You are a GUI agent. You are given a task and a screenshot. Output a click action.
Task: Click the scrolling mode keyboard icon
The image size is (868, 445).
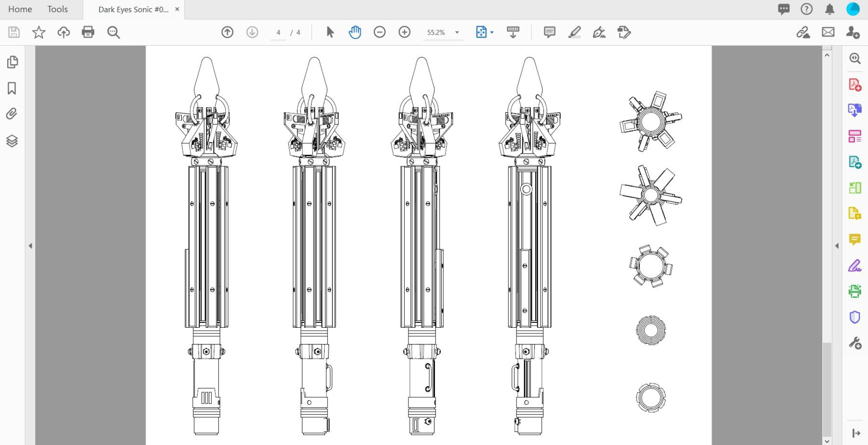coord(513,32)
